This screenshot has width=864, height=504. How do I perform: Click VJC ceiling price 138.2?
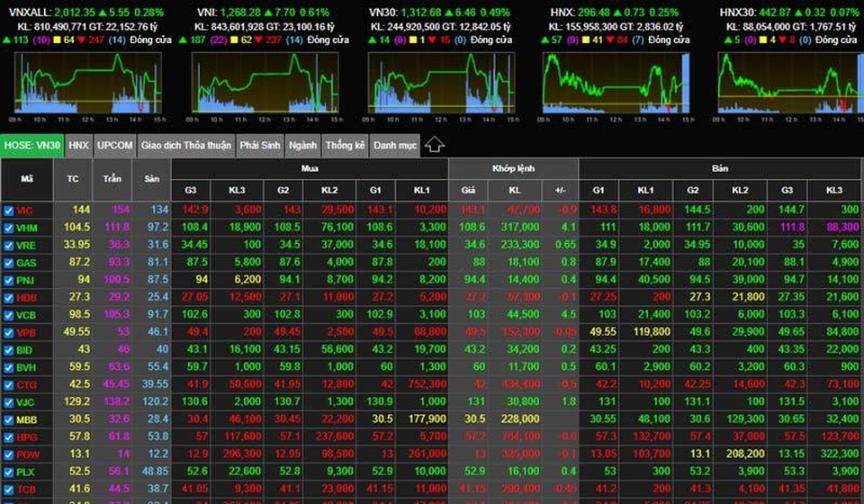click(117, 401)
